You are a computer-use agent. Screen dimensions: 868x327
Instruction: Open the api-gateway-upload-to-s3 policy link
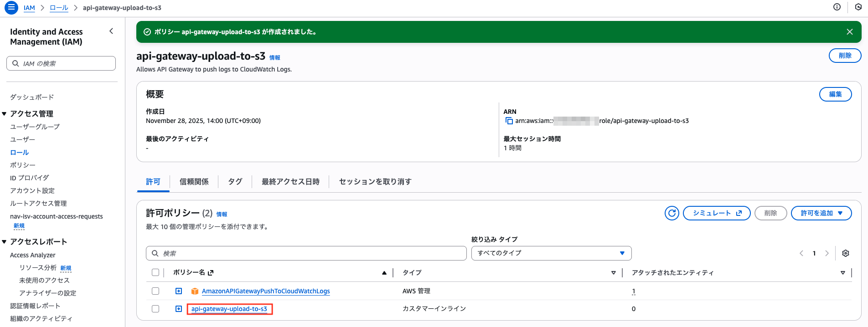229,309
